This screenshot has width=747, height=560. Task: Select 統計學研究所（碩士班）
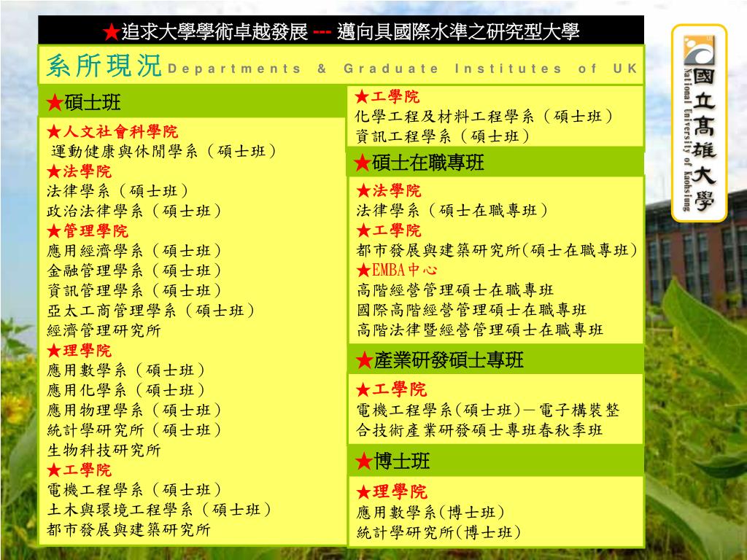click(134, 430)
